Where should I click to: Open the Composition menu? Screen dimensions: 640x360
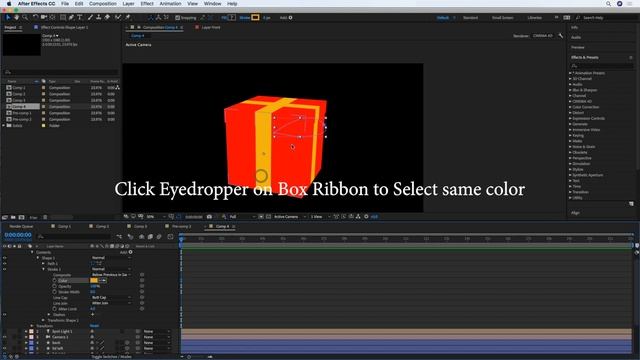pos(103,4)
